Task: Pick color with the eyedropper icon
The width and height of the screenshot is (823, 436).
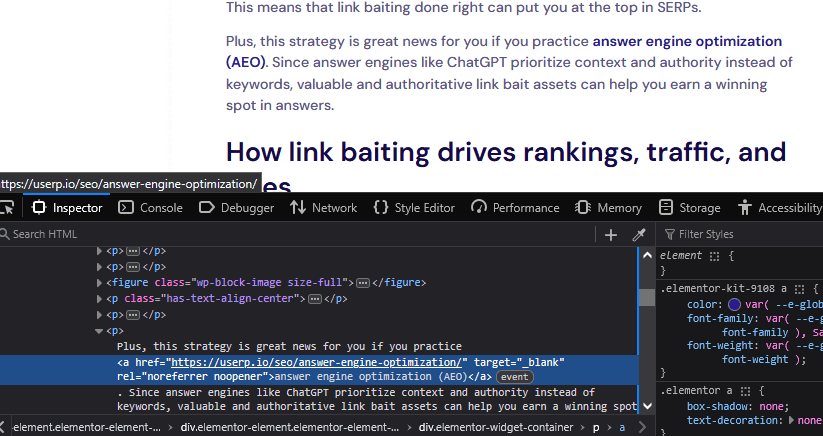Action: (x=639, y=234)
